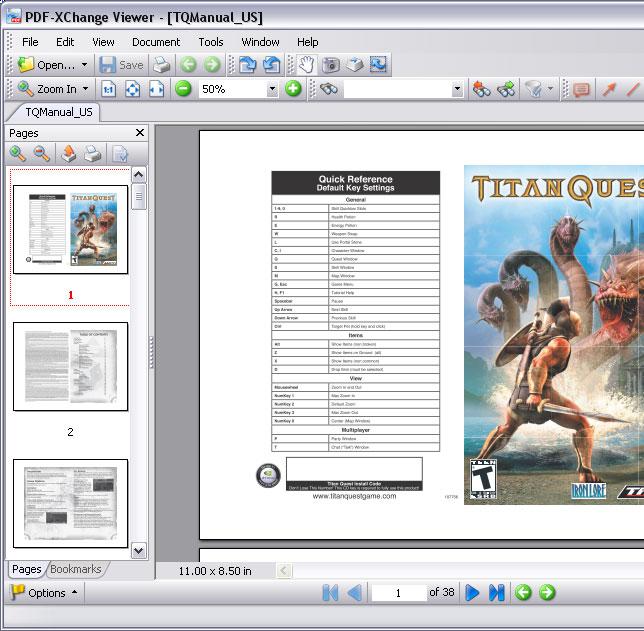
Task: Select page 1 thumbnail
Action: 70,229
